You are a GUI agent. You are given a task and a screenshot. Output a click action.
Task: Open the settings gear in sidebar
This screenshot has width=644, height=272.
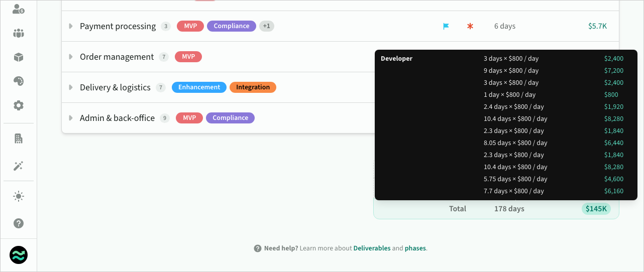coord(19,105)
